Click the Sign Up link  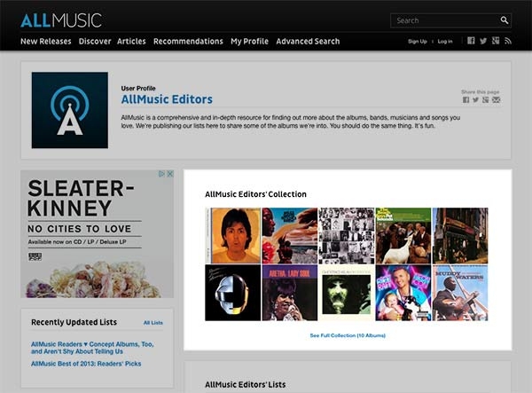point(417,42)
